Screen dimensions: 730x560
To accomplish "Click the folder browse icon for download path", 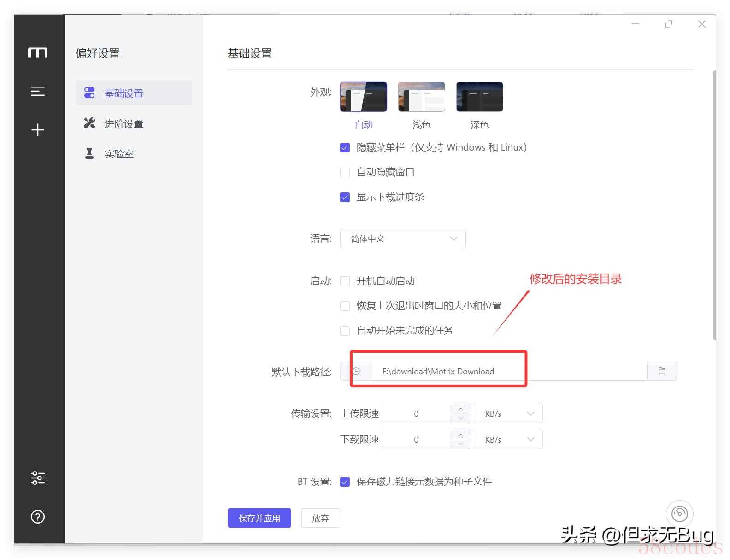I will [x=662, y=371].
